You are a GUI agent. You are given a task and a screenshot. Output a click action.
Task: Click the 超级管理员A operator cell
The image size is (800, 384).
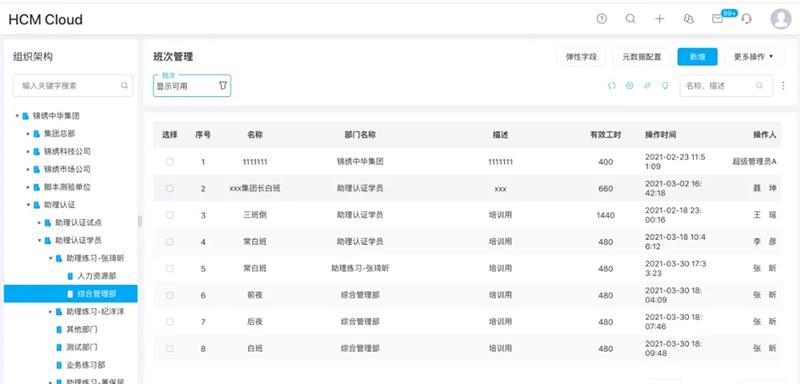pyautogui.click(x=754, y=162)
